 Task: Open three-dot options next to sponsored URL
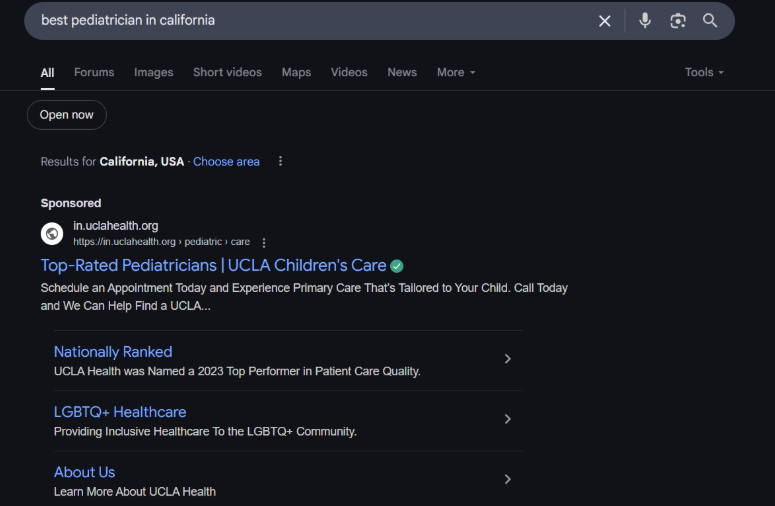point(264,243)
